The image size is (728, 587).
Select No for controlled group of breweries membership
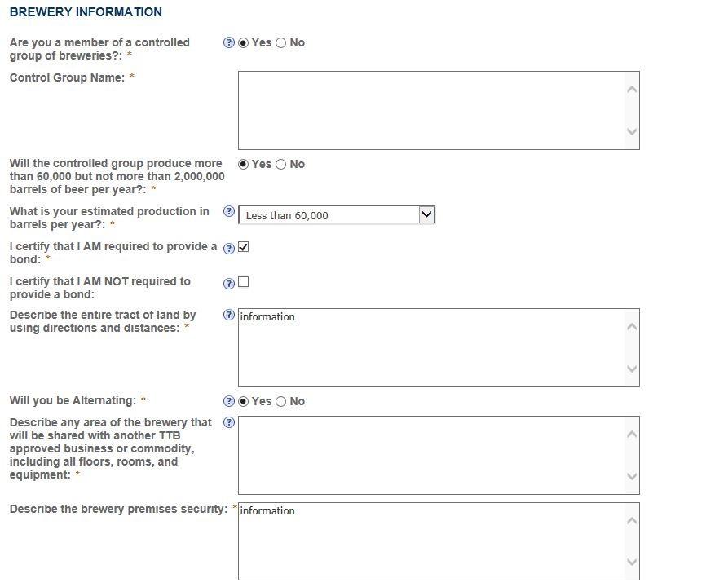(x=281, y=42)
